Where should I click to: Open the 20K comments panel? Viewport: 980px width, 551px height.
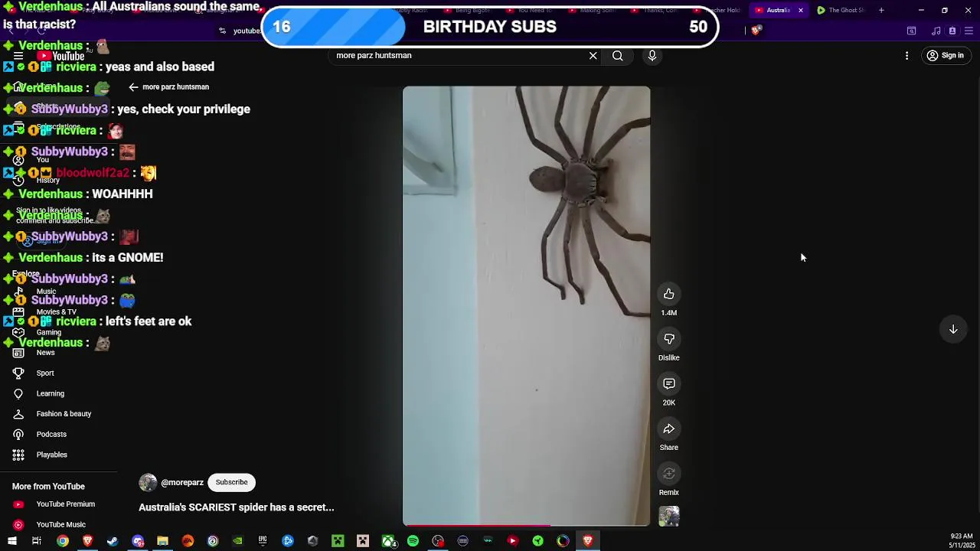click(668, 383)
